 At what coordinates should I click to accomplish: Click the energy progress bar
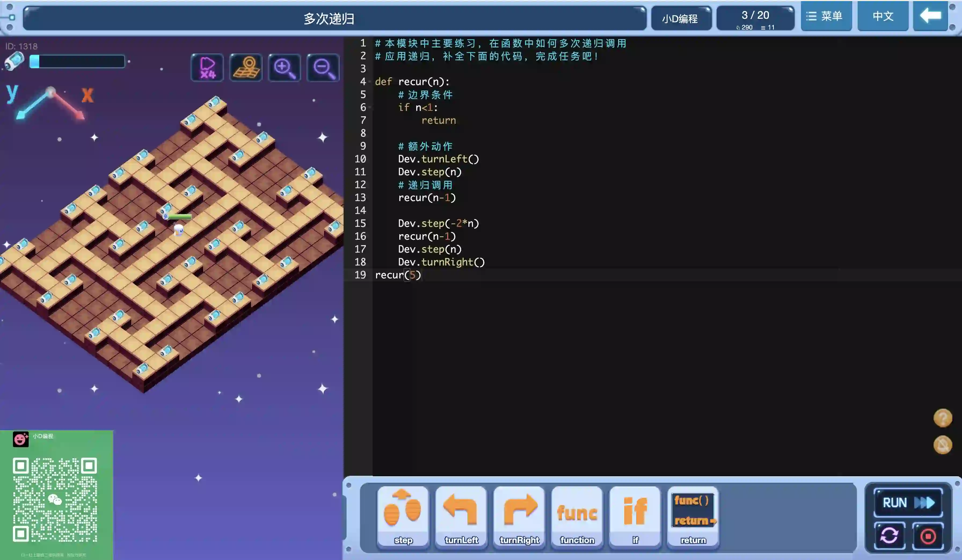(78, 62)
